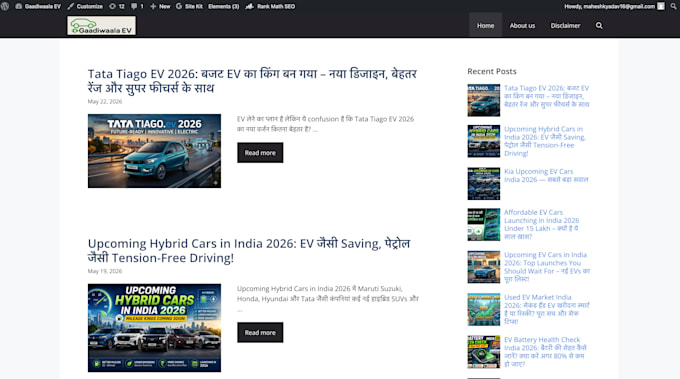Open Gaadiwaala EV site dashboard link
The height and width of the screenshot is (379, 680).
pos(38,6)
